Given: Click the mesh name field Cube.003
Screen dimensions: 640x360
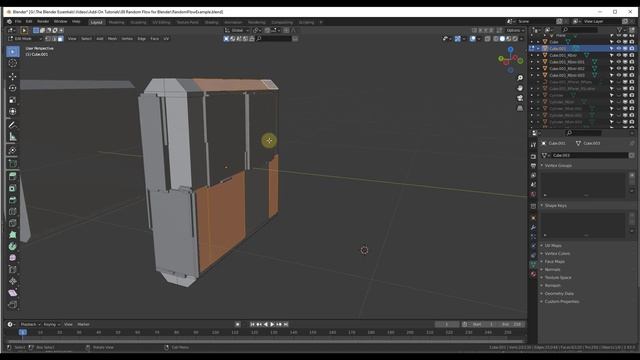Looking at the screenshot, I should click(588, 156).
